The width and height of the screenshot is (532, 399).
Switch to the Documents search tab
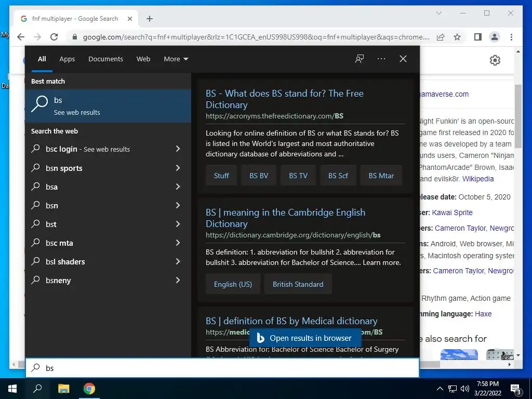point(105,59)
